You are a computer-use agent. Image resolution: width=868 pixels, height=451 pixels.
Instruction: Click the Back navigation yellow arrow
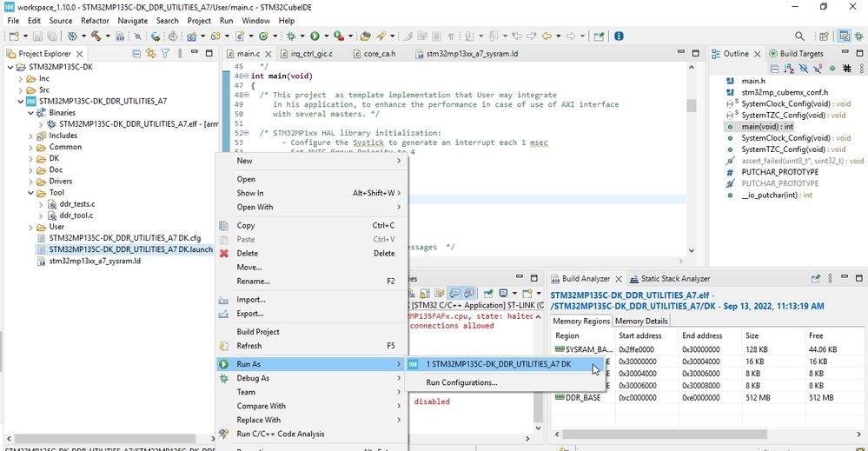click(x=547, y=36)
